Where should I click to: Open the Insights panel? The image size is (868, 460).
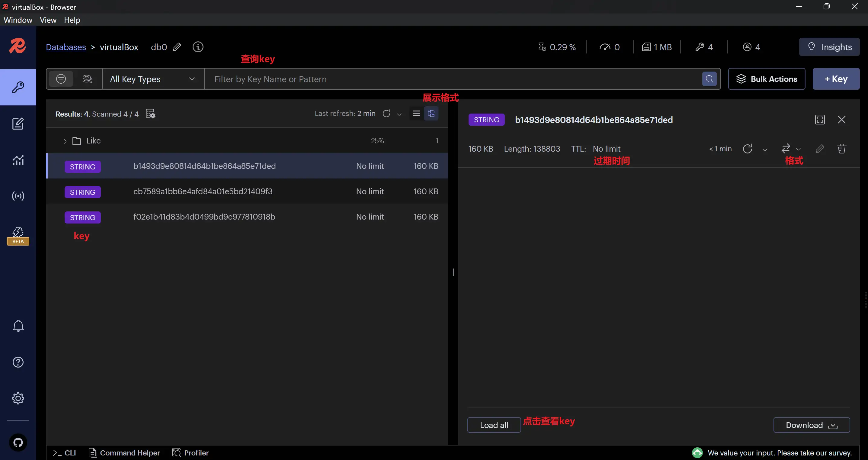[x=829, y=47]
